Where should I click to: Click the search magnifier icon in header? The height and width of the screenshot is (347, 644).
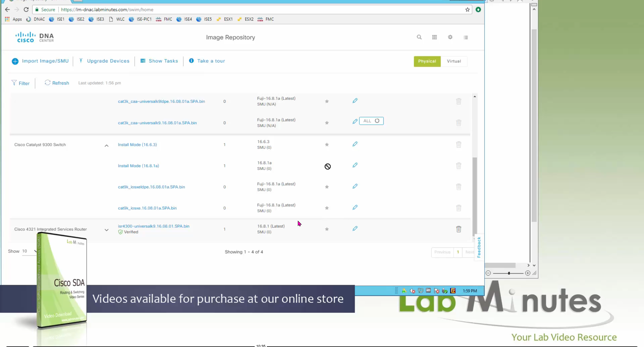click(419, 37)
